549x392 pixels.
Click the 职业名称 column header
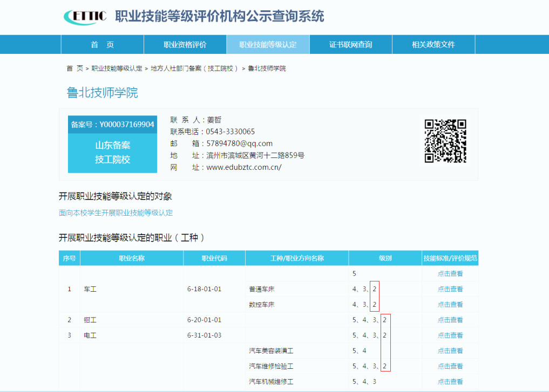[x=132, y=258]
